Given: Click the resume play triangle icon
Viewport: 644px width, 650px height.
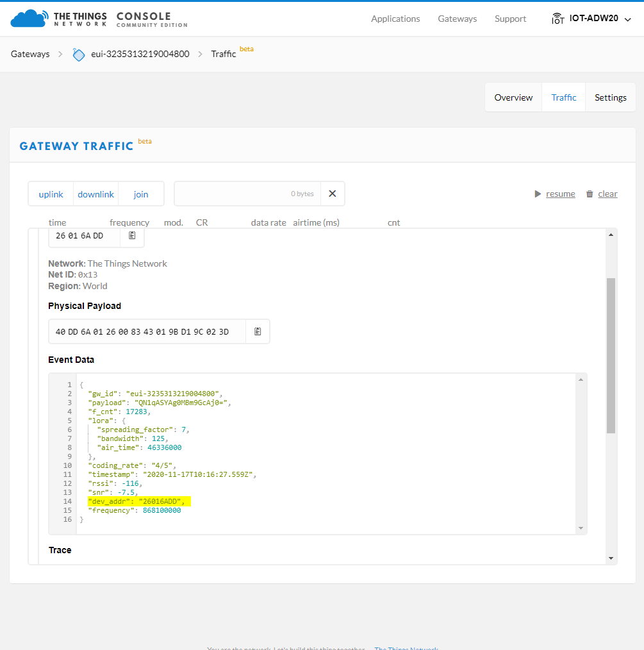Looking at the screenshot, I should tap(538, 194).
